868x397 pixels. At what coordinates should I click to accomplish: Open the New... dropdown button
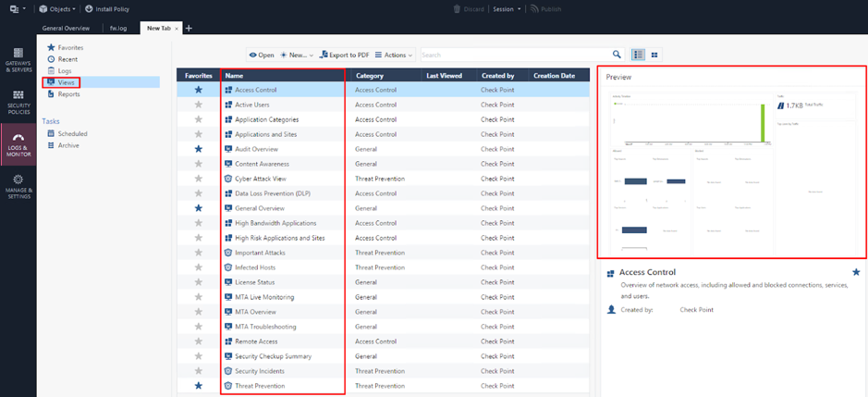coord(297,55)
